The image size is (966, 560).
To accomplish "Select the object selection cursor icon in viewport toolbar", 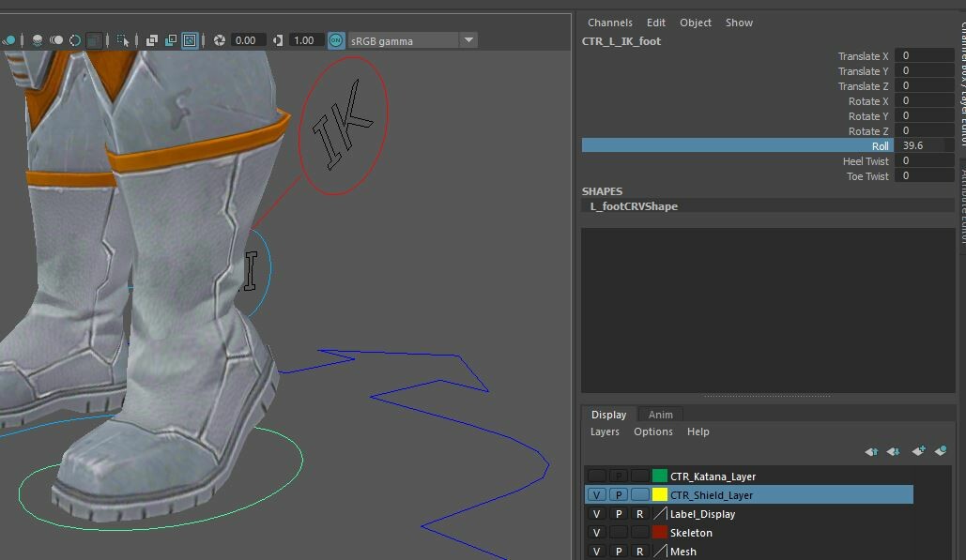I will (122, 40).
